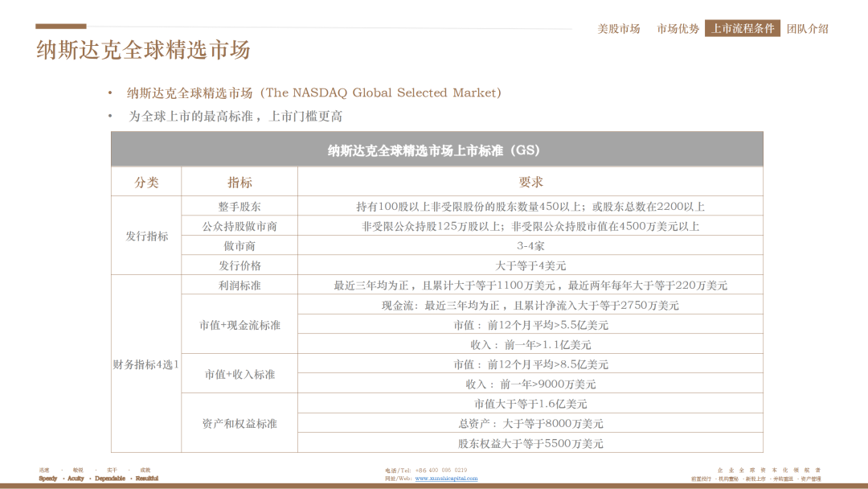Click the 要求 column header
868x489 pixels.
coord(530,182)
